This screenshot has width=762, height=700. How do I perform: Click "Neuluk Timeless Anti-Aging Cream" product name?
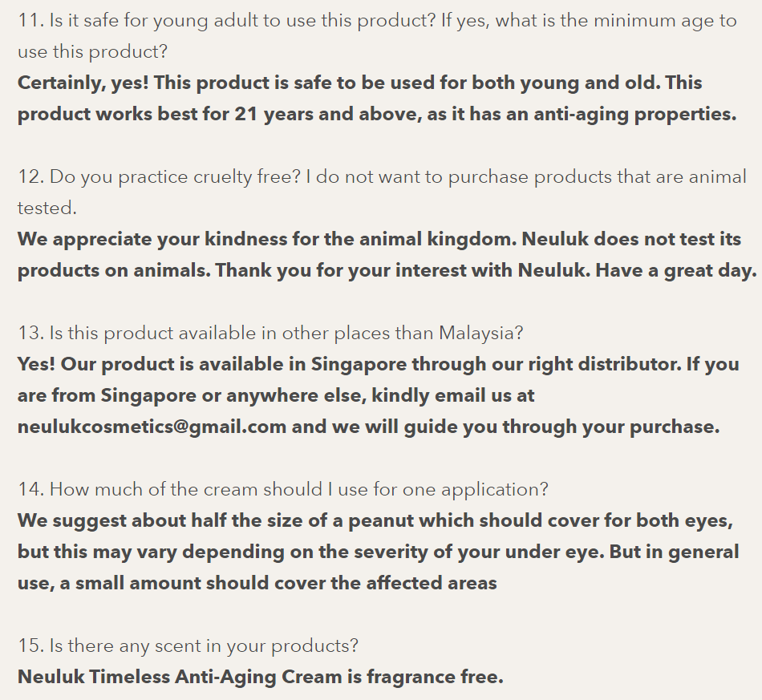click(x=180, y=677)
